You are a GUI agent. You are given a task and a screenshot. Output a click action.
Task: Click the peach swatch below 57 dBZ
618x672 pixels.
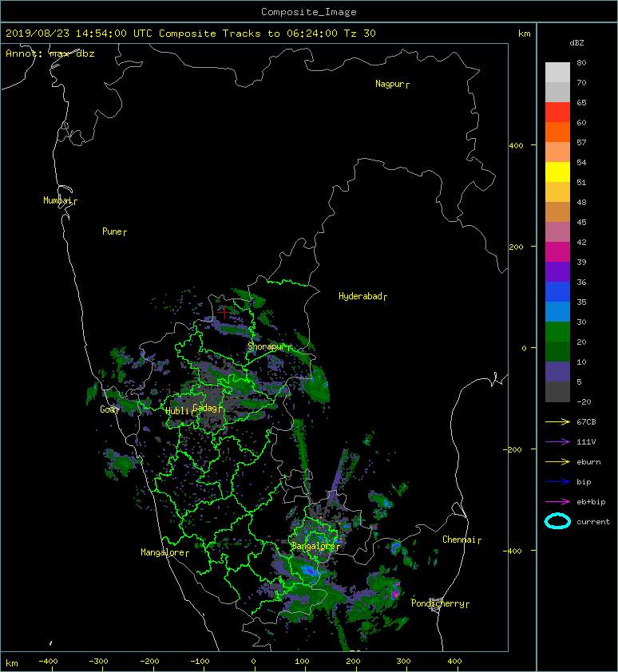pos(557,152)
